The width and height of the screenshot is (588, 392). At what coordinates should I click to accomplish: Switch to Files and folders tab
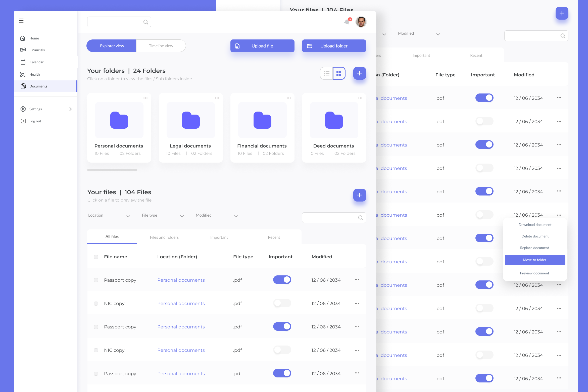(x=164, y=237)
